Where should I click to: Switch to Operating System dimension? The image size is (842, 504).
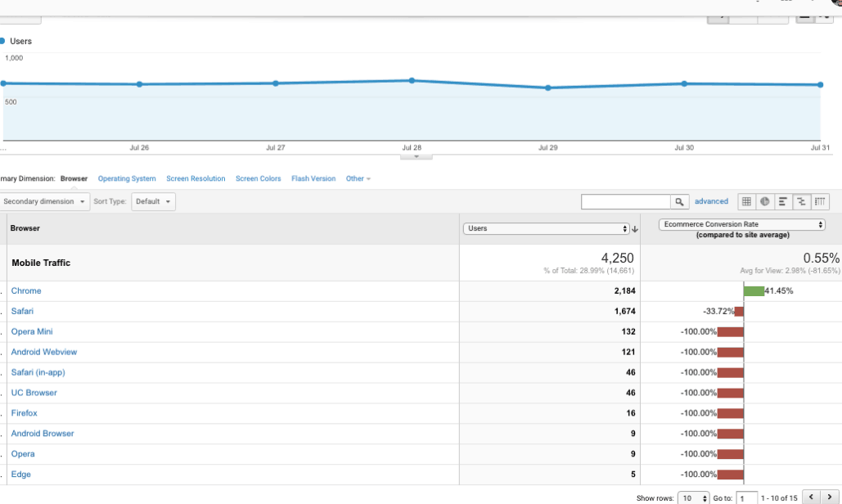[x=127, y=178]
